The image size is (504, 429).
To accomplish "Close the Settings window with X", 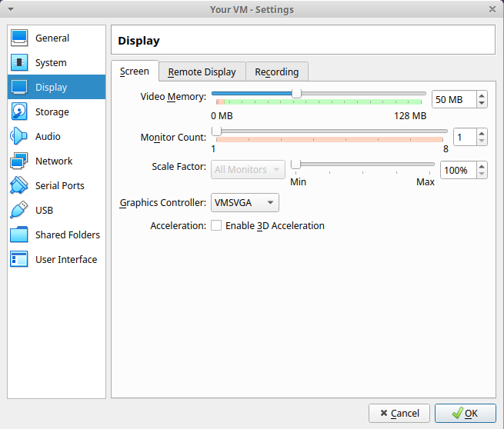I will (x=492, y=9).
